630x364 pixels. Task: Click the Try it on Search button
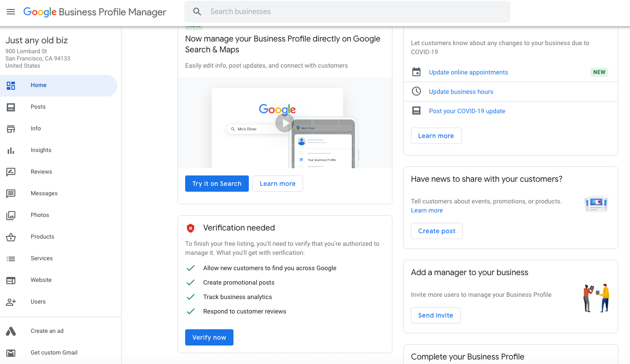(217, 184)
